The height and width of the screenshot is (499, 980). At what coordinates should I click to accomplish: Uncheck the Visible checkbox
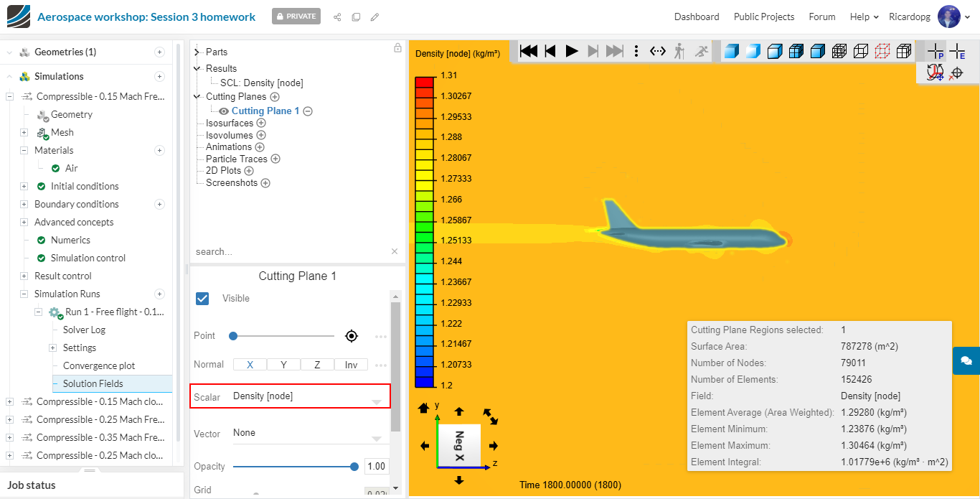click(202, 298)
